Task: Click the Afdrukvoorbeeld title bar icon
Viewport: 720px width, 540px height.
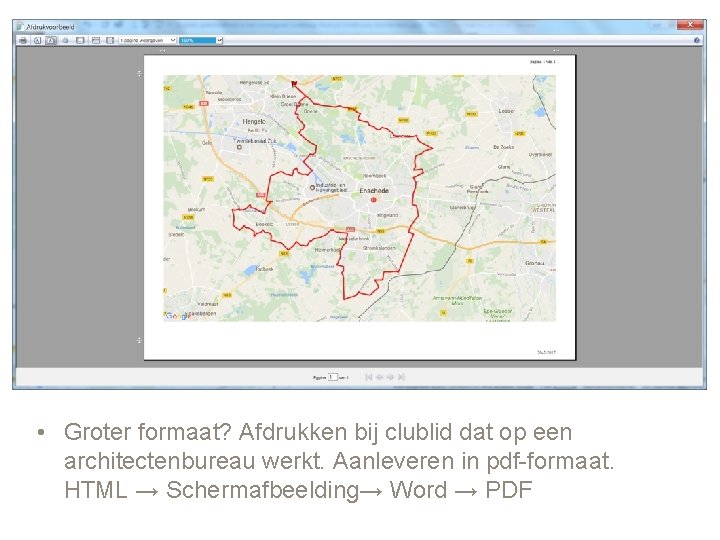Action: [20, 27]
